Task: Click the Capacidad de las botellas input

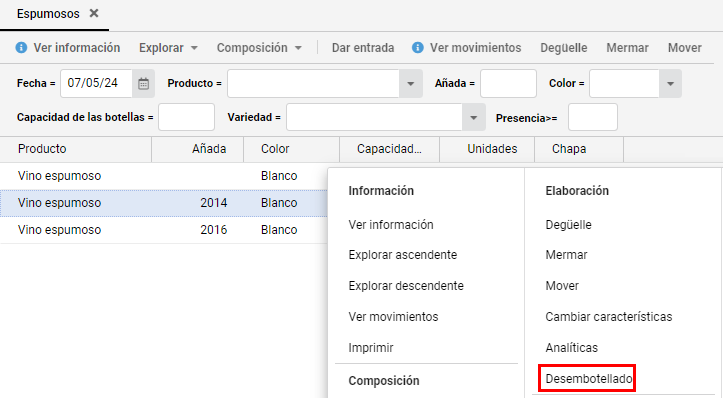Action: [186, 117]
